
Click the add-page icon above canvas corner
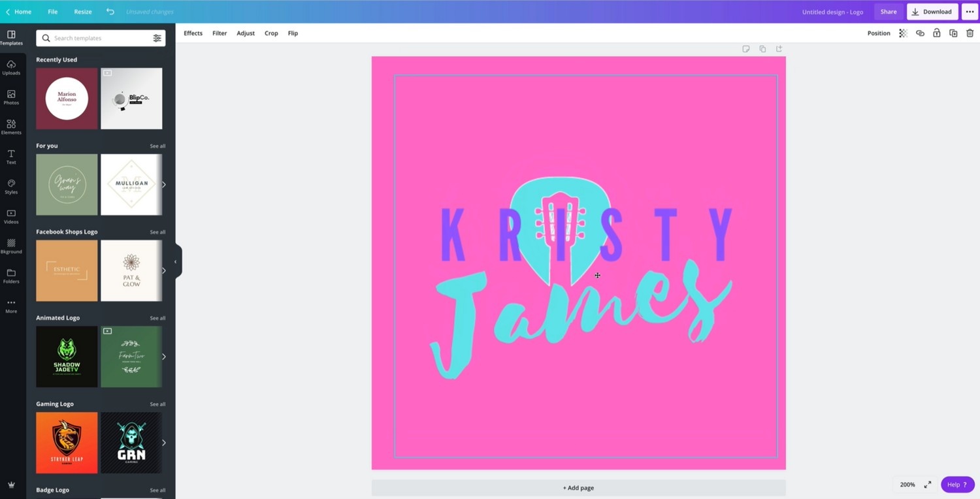[x=779, y=49]
